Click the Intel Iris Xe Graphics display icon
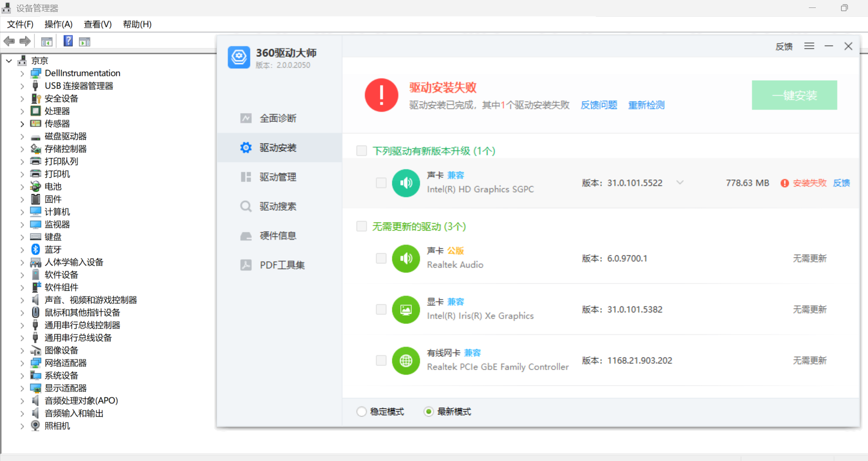868x461 pixels. (x=406, y=310)
